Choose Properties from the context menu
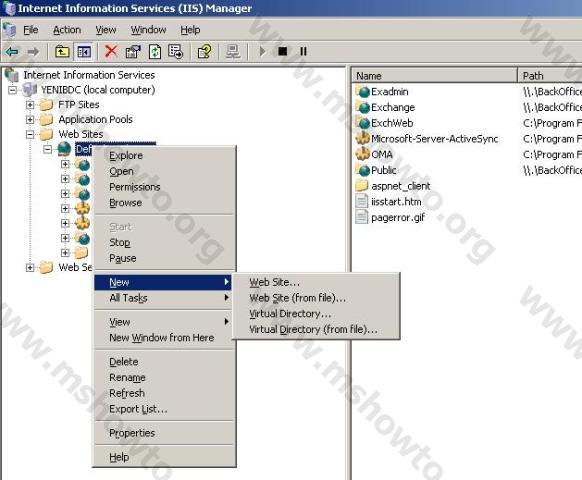This screenshot has height=480, width=582. [x=163, y=433]
